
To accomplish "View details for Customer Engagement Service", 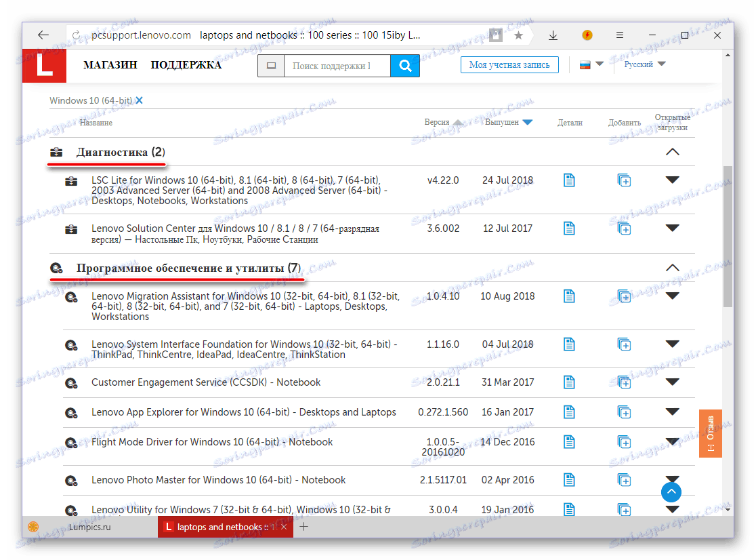I will click(x=570, y=382).
